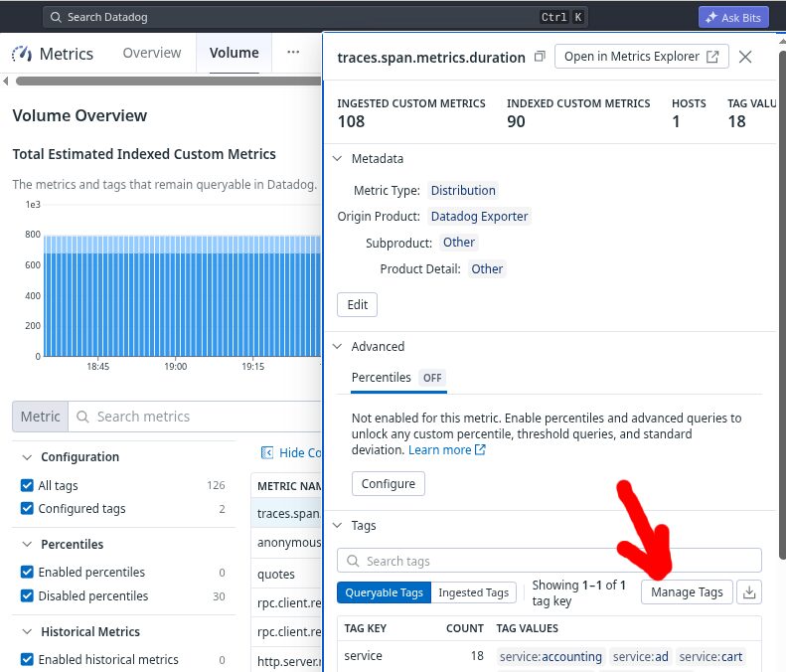Click the Ask Bits button
The height and width of the screenshot is (672, 786).
(734, 18)
